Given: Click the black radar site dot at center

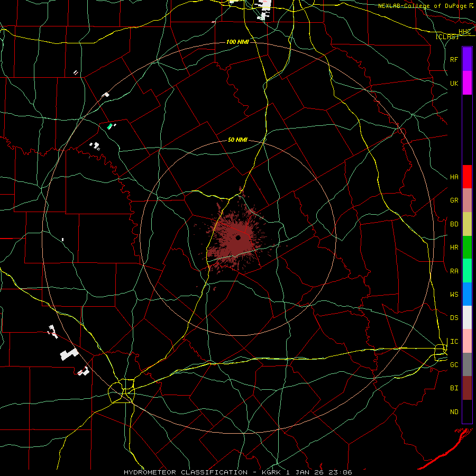Looking at the screenshot, I should [238, 237].
